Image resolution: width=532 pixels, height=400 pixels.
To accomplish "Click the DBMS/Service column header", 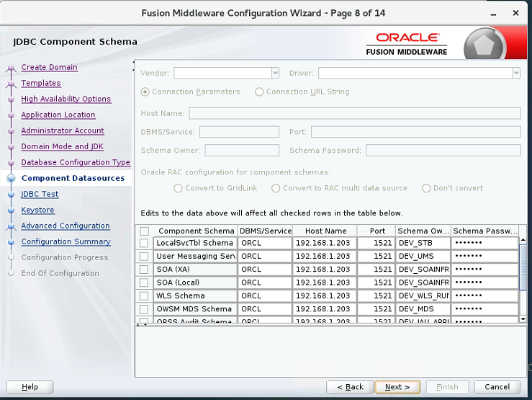I will point(266,231).
